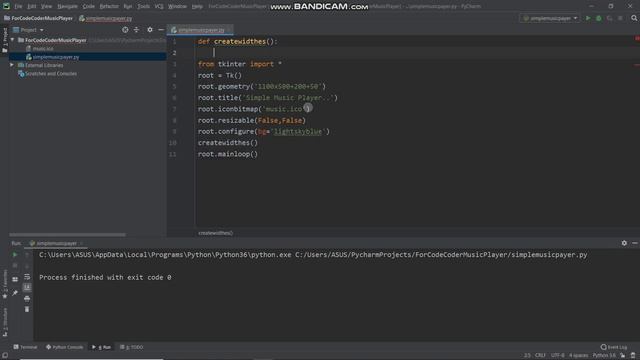Open the 6: TODO bottom tab
Image resolution: width=640 pixels, height=360 pixels.
pos(131,347)
